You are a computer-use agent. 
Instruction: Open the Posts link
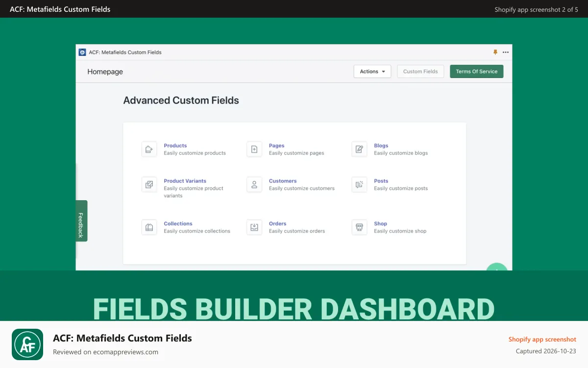pyautogui.click(x=381, y=181)
